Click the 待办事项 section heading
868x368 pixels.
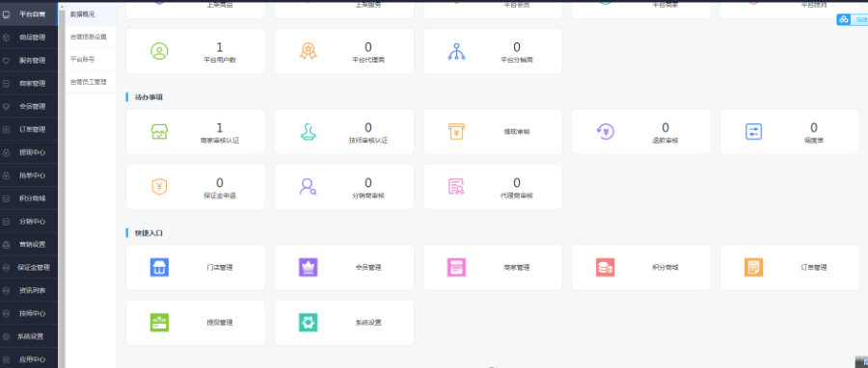tap(149, 97)
